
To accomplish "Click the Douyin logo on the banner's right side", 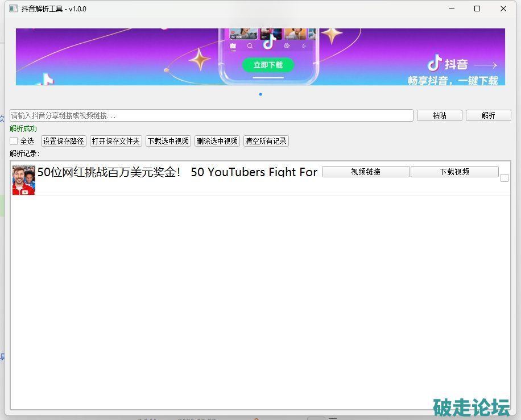I will pos(435,63).
